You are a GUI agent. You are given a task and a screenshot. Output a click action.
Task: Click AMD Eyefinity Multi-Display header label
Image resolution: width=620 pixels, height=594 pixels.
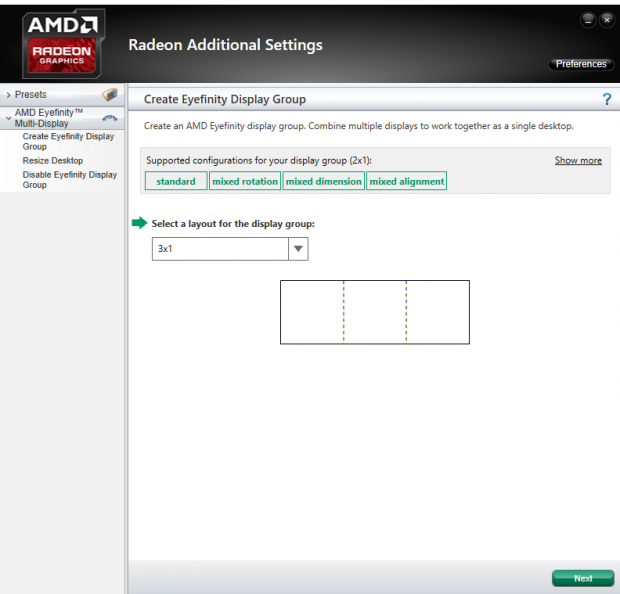pos(49,118)
